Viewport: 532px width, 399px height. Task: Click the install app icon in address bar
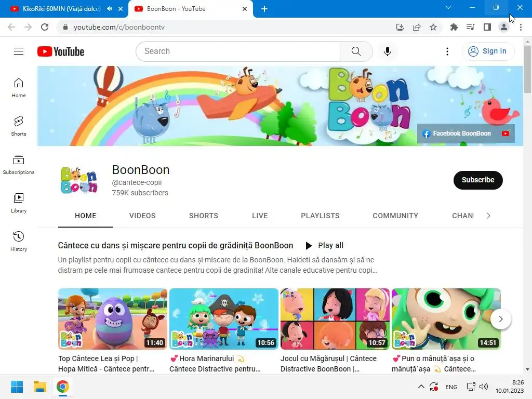tap(400, 27)
